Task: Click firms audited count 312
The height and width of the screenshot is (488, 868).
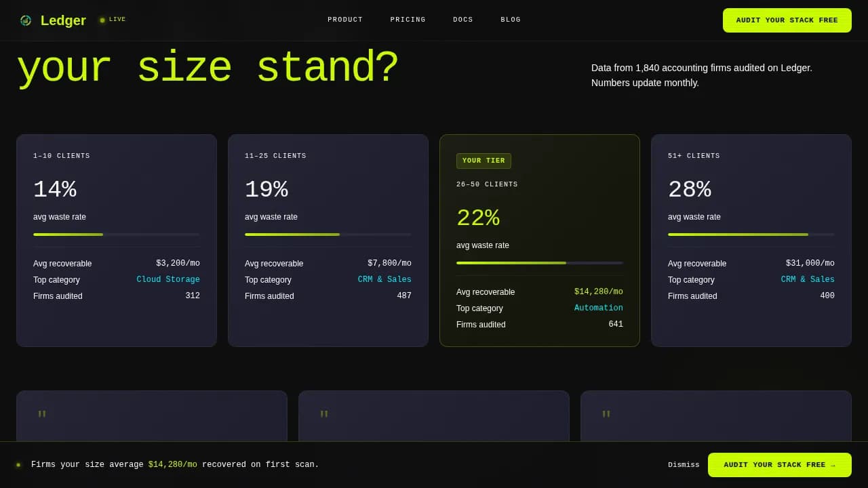Action: tap(193, 296)
